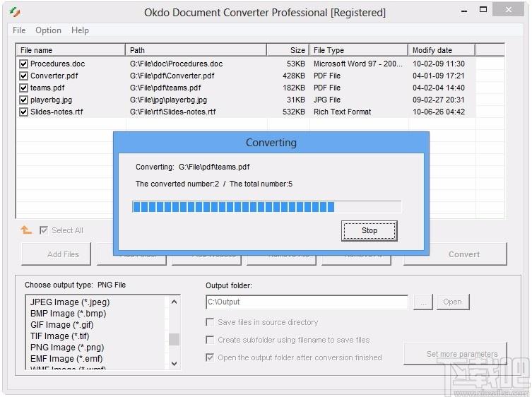
Task: Click the browse '...' button for output folder
Action: (x=423, y=302)
